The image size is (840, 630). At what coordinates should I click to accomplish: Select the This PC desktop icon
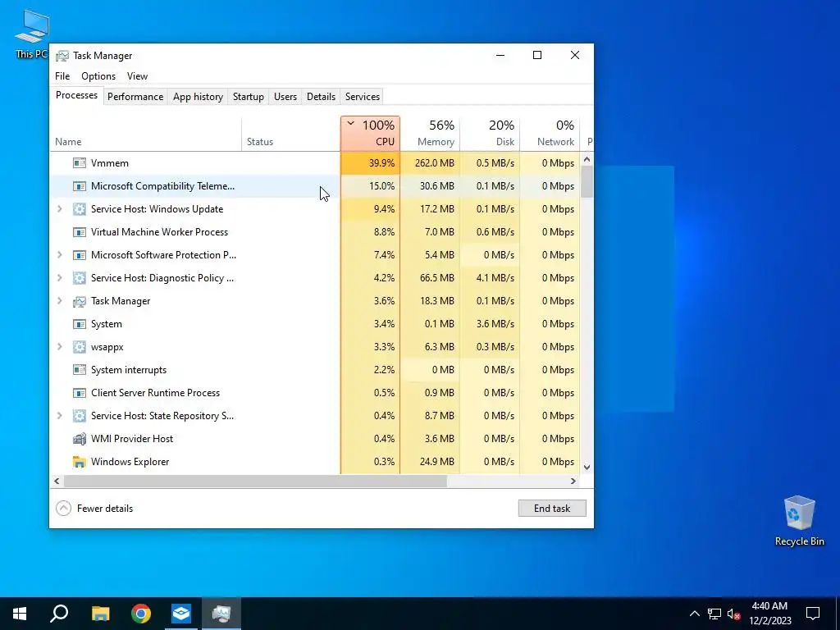pyautogui.click(x=32, y=34)
